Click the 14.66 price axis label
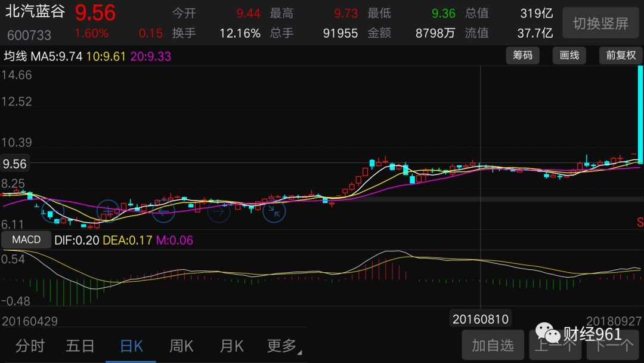 [x=17, y=75]
